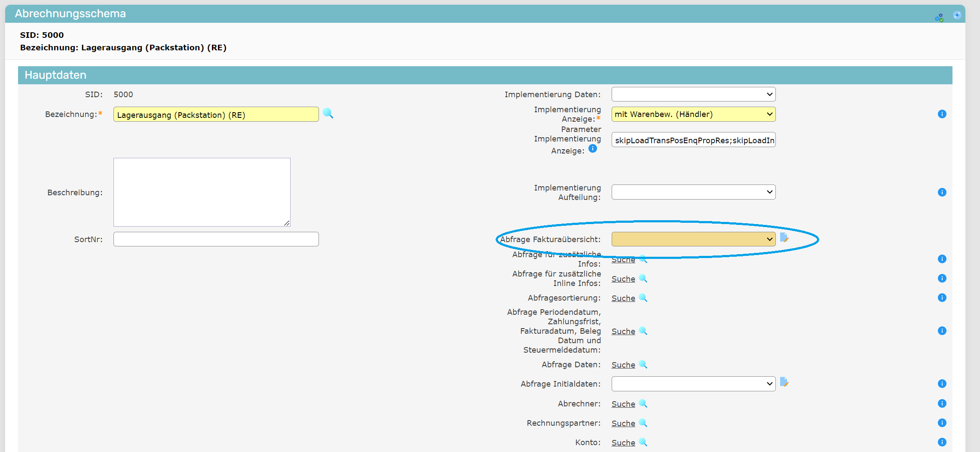Viewport: 980px width, 452px height.
Task: Open the Implementierung Aufteilung dropdown
Action: pos(693,192)
